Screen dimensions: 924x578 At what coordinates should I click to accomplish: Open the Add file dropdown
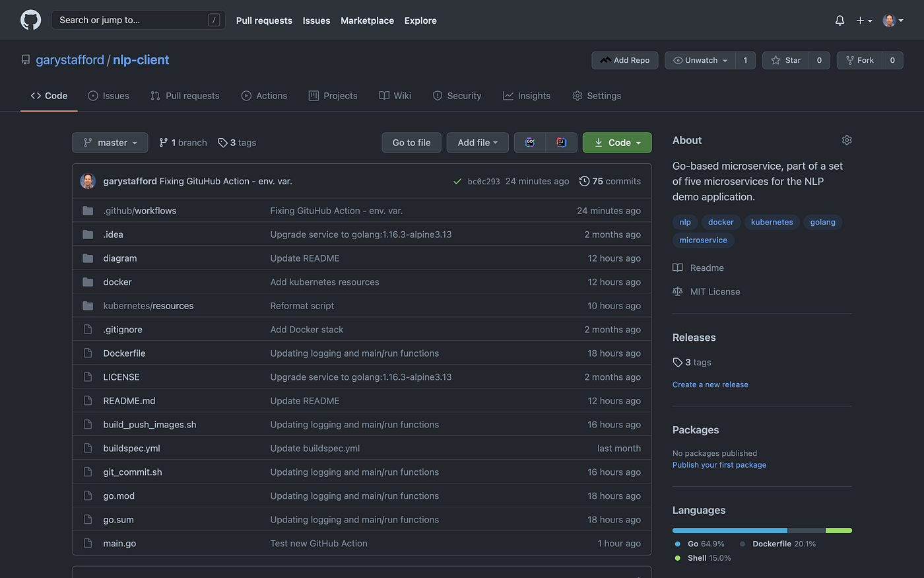point(478,143)
